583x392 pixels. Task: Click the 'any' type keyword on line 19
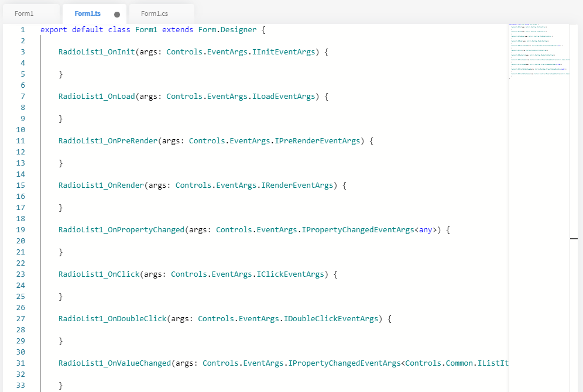tap(426, 230)
